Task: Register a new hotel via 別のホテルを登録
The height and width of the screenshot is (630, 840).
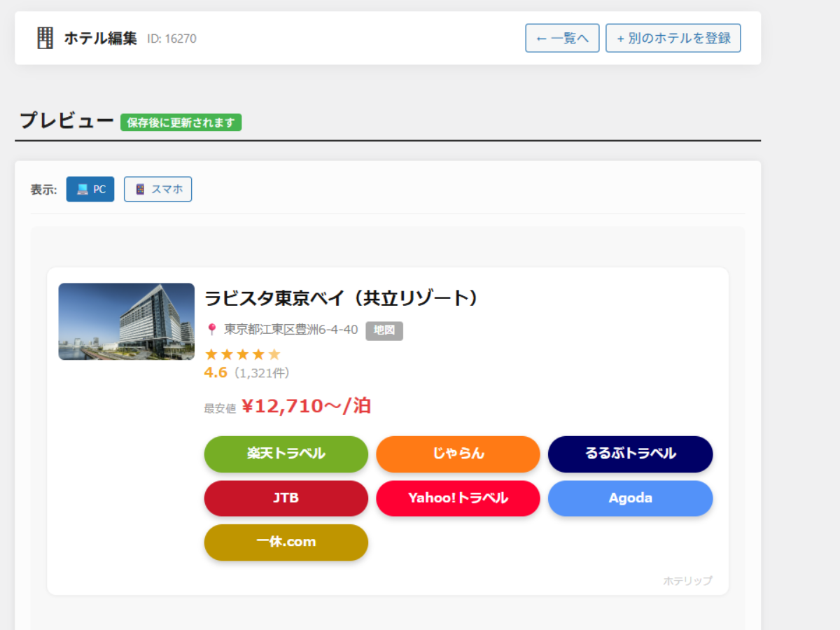Action: pyautogui.click(x=673, y=38)
